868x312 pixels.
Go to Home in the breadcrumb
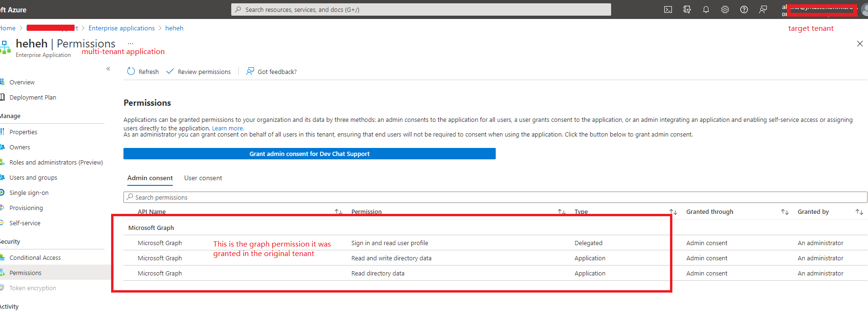pos(8,28)
